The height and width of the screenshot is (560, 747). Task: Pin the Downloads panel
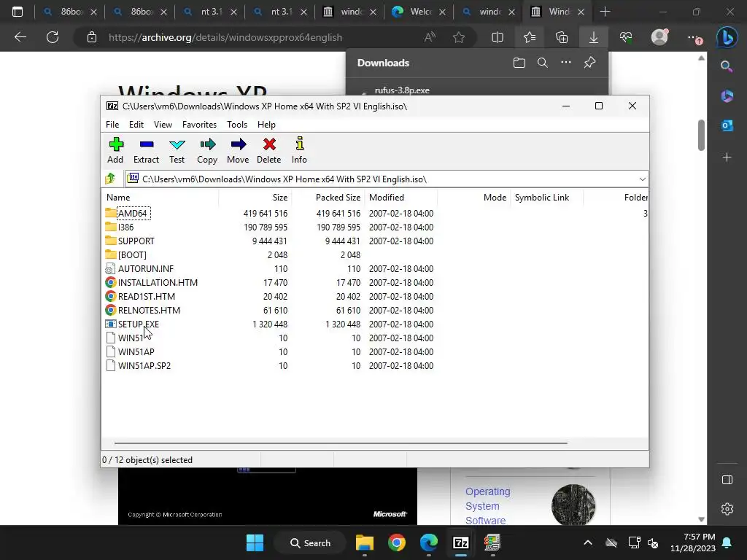click(x=589, y=63)
